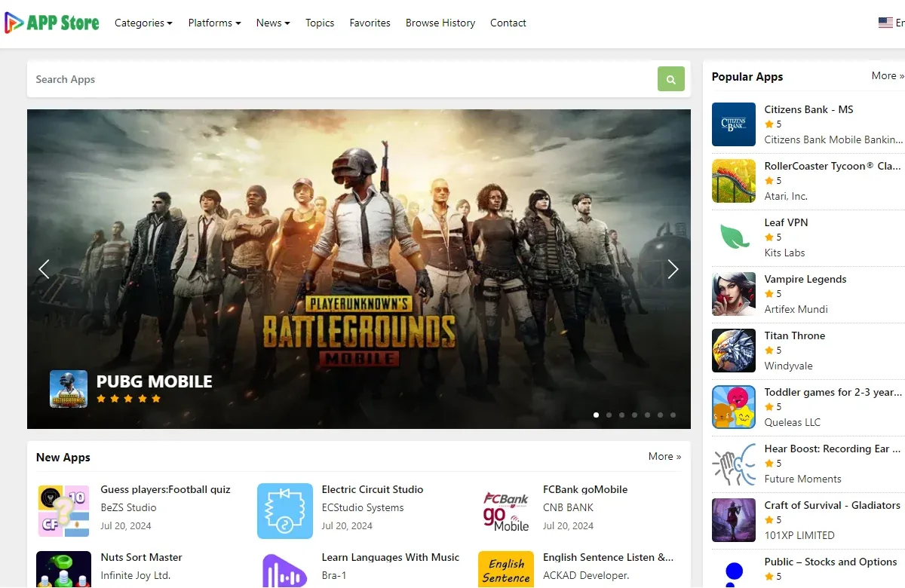Open Browse History in navigation
The width and height of the screenshot is (905, 588).
[440, 23]
